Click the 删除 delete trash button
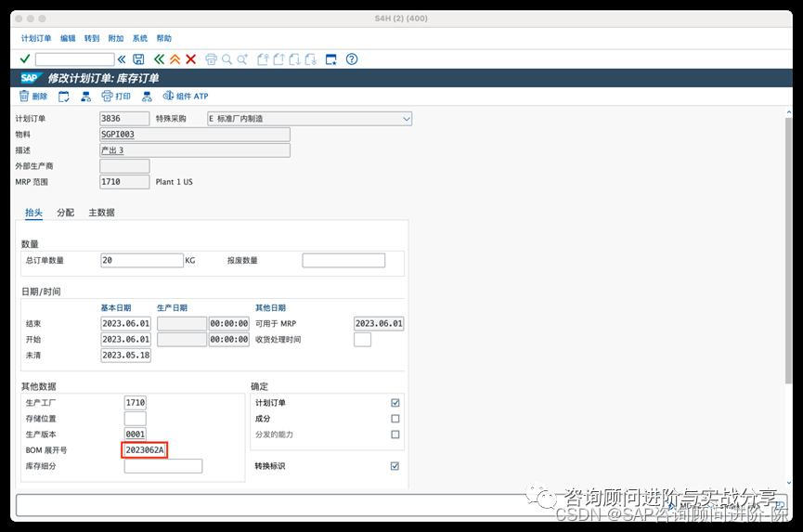 (33, 96)
